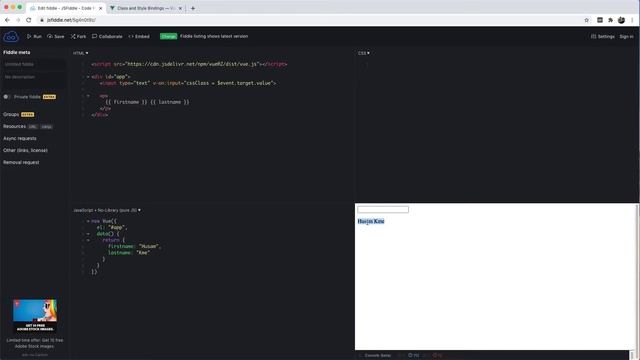Collapse the p tag fold arrow in HTML
The width and height of the screenshot is (640, 360).
click(x=88, y=96)
